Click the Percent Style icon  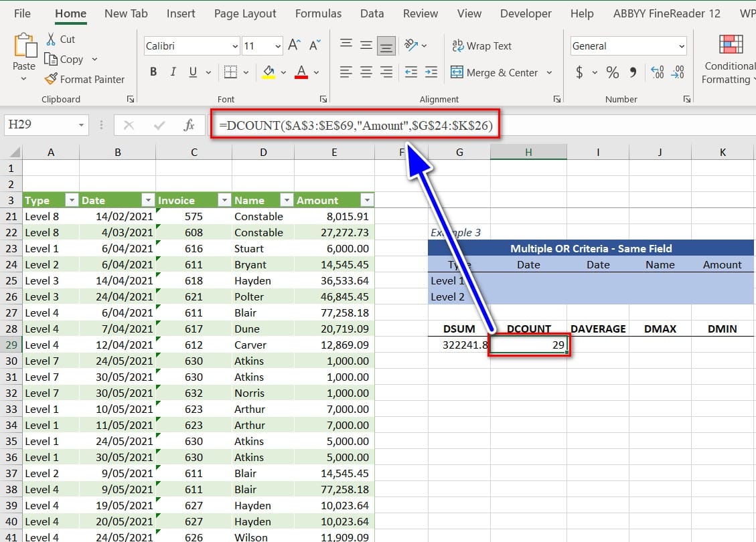click(x=612, y=72)
